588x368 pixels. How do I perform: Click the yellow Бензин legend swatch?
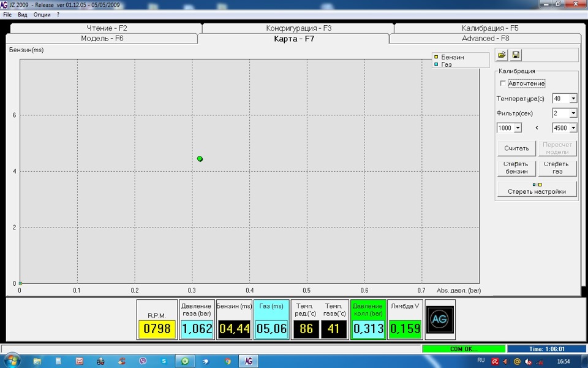coord(436,57)
